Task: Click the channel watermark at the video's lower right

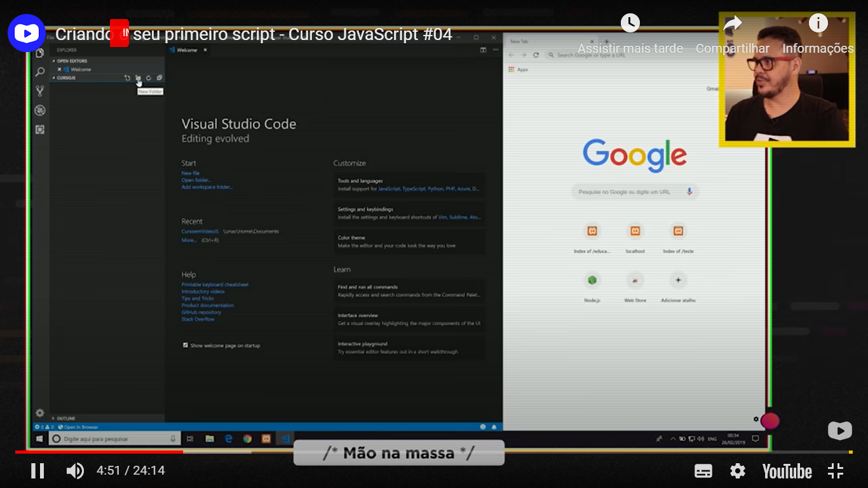Action: point(840,431)
